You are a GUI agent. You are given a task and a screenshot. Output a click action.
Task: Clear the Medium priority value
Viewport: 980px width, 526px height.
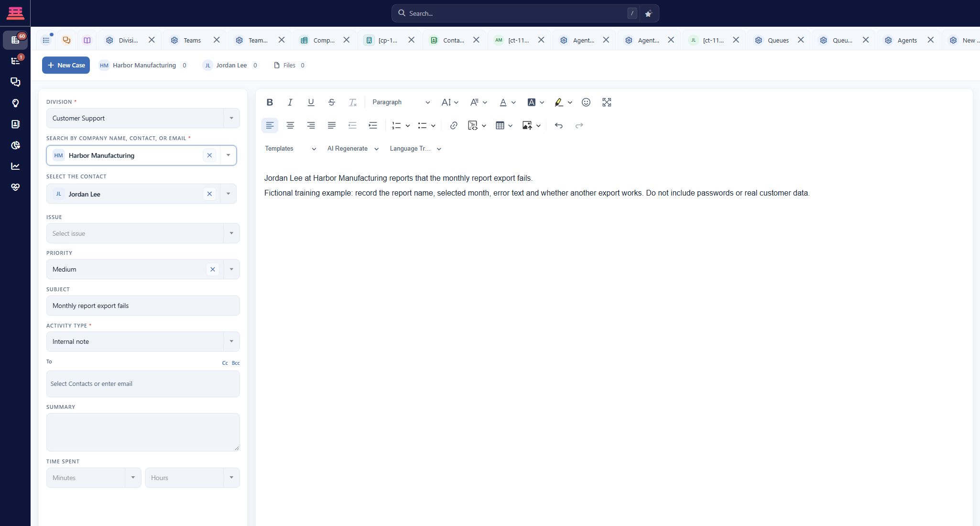point(213,269)
